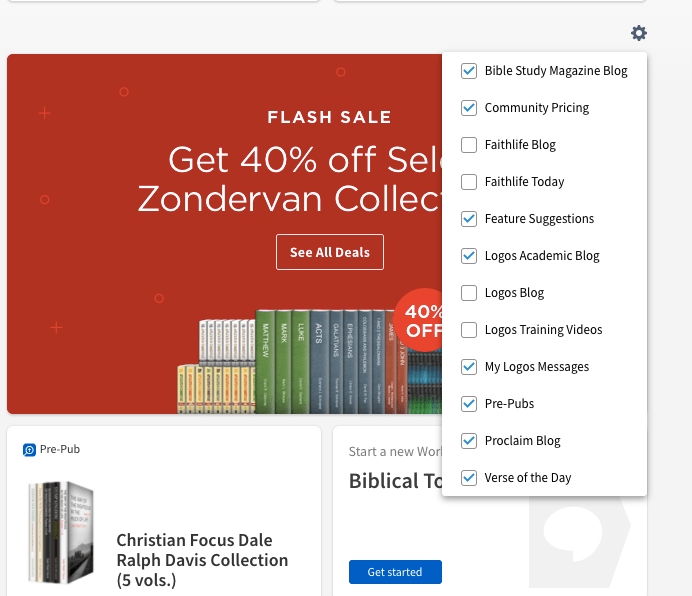Enable the Logos Blog checkbox

pyautogui.click(x=468, y=293)
